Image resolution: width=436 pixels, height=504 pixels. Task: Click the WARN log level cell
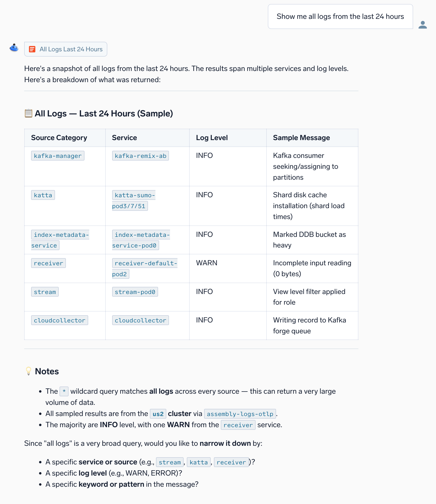[206, 263]
